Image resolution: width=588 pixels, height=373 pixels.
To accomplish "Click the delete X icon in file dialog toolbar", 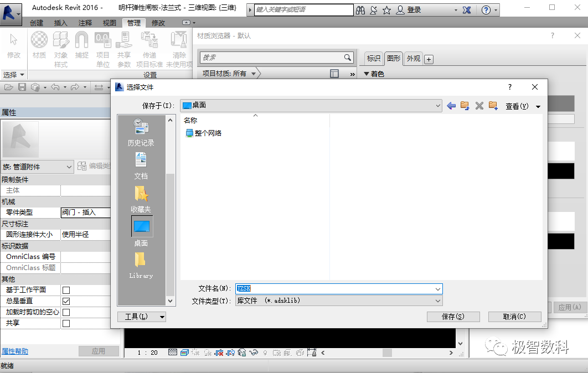I will pyautogui.click(x=479, y=106).
